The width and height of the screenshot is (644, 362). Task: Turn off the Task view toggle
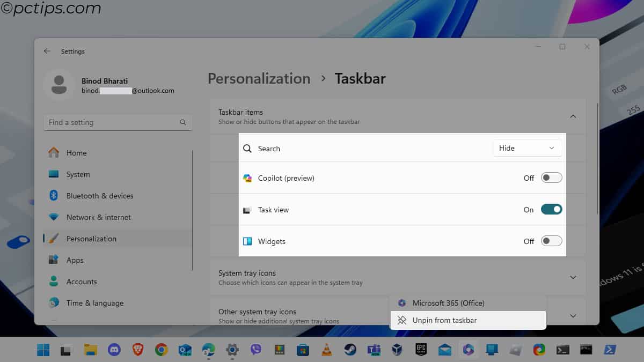tap(551, 210)
